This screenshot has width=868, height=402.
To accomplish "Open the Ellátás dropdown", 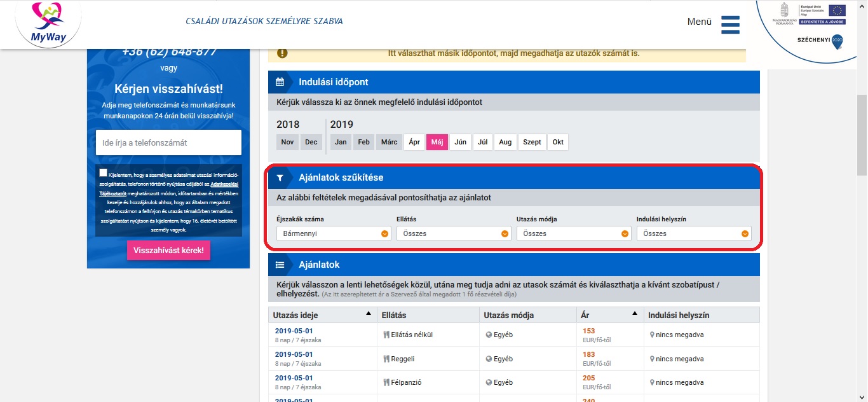I will tap(454, 233).
